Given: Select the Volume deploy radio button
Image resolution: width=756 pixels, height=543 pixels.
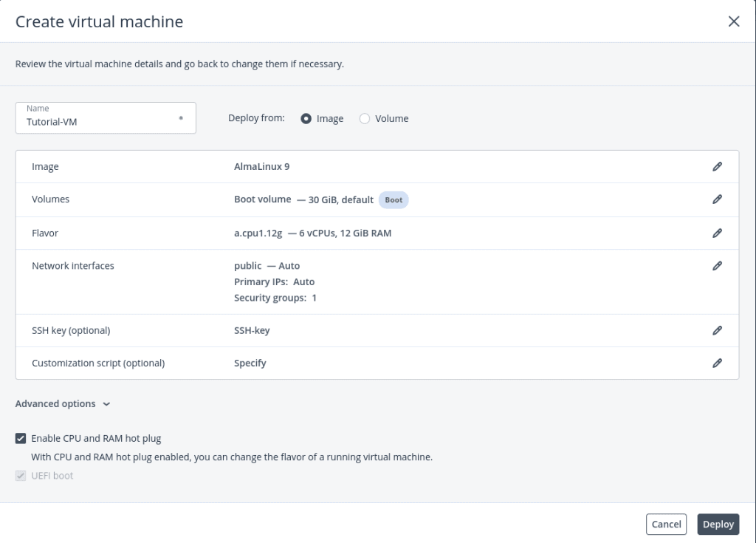Looking at the screenshot, I should click(365, 119).
